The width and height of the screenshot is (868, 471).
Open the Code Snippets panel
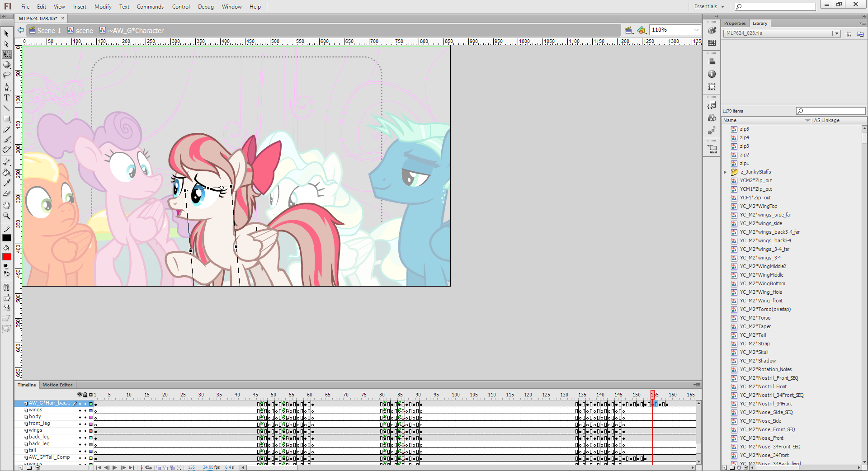712,105
